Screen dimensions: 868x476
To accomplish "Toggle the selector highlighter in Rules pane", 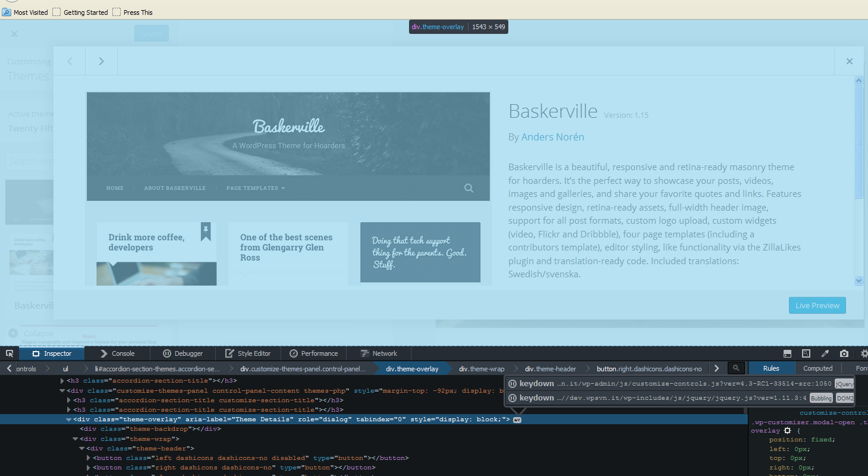I will (x=787, y=430).
